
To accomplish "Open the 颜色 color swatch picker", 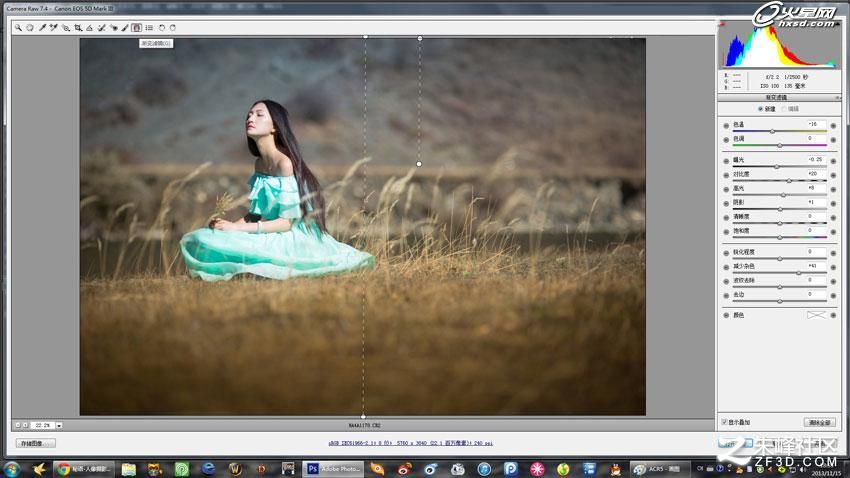I will coord(816,315).
